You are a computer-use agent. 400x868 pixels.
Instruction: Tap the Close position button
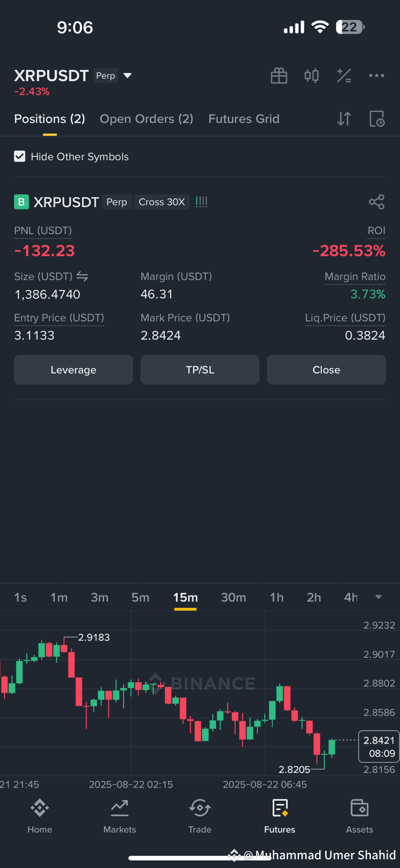pyautogui.click(x=327, y=370)
